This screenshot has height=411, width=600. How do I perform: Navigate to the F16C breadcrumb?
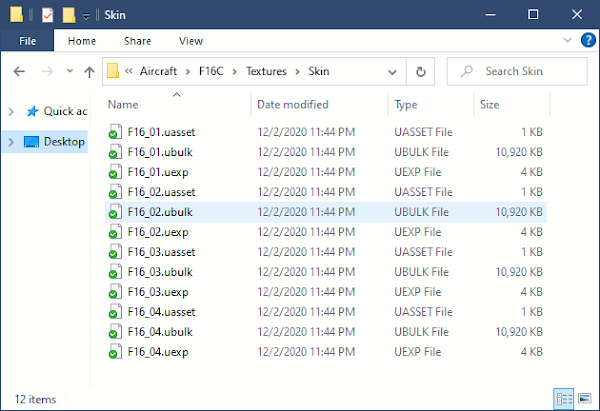(211, 71)
